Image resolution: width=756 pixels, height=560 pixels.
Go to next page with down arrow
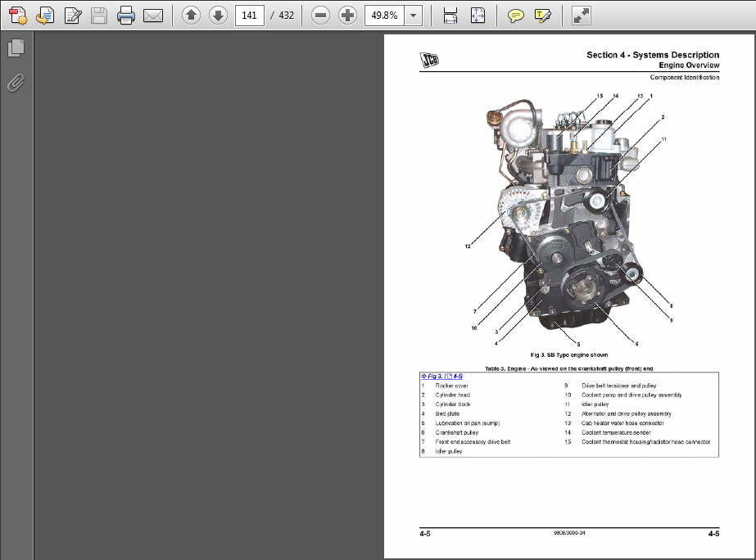218,15
